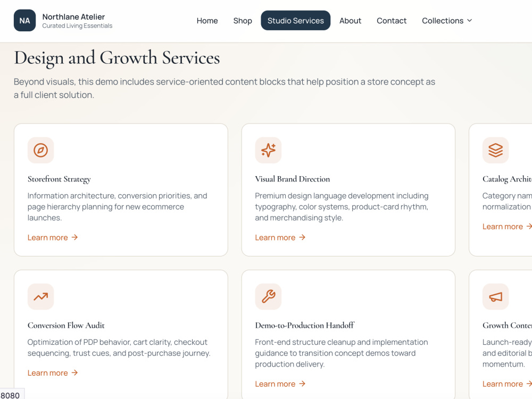532x399 pixels.
Task: Click the Conversion Flow Audit card title
Action: point(66,326)
